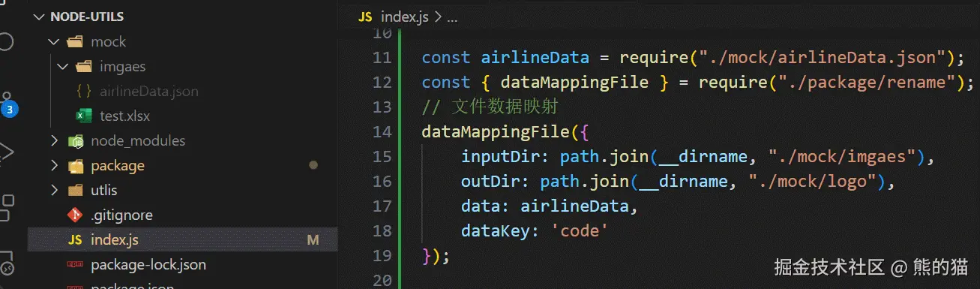Screen dimensions: 980x289
Task: Select the package folder name
Action: [118, 165]
